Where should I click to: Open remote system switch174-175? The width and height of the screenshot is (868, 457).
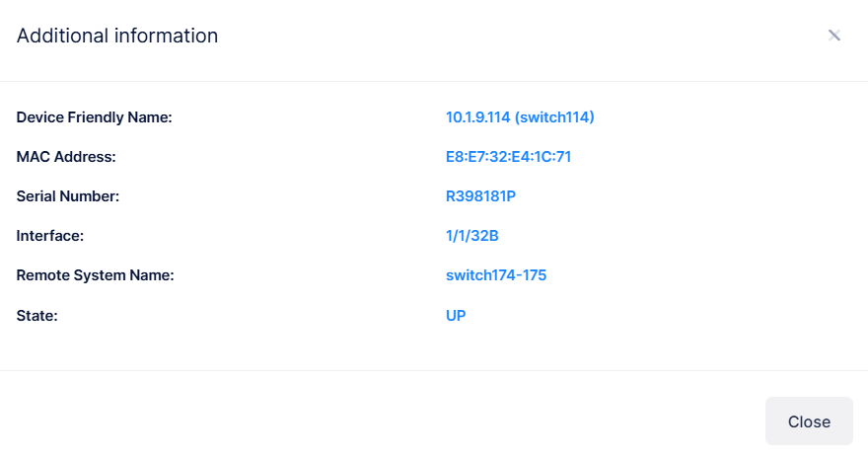(496, 275)
